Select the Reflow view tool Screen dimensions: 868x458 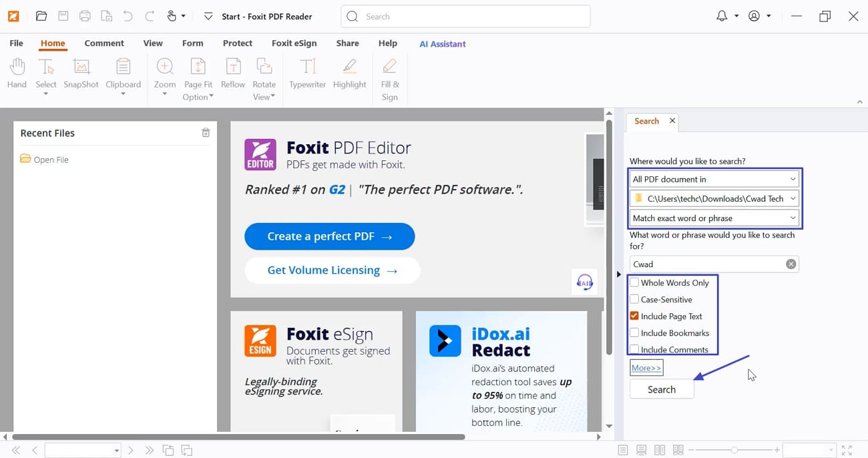[232, 75]
